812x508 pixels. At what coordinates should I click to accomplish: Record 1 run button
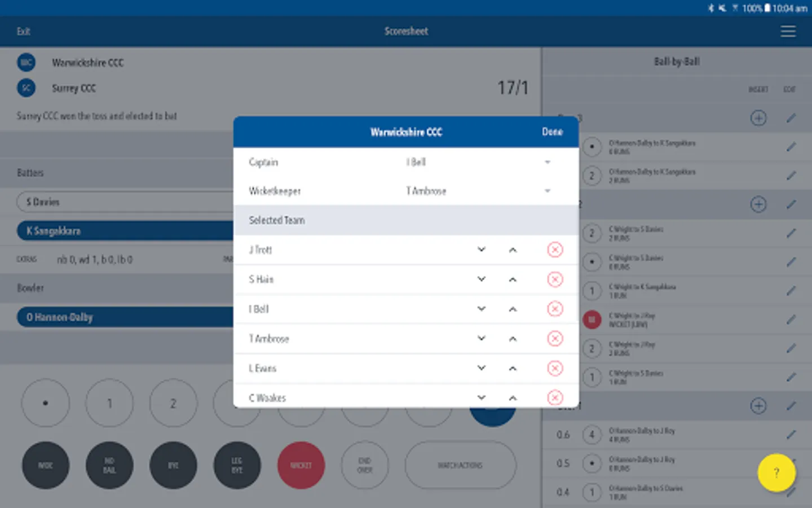109,403
